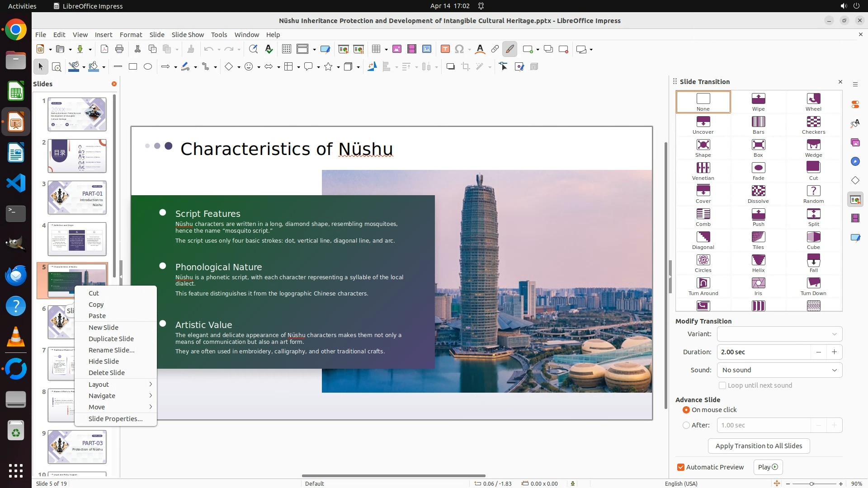
Task: Click the Insert Table toolbar icon
Action: click(376, 49)
